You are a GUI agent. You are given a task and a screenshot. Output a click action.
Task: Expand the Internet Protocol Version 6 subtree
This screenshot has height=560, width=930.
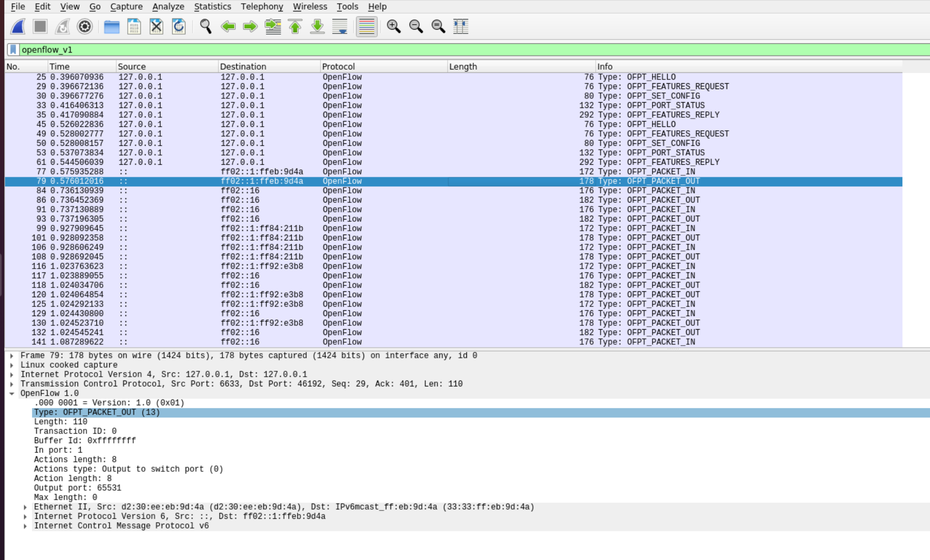click(x=25, y=517)
